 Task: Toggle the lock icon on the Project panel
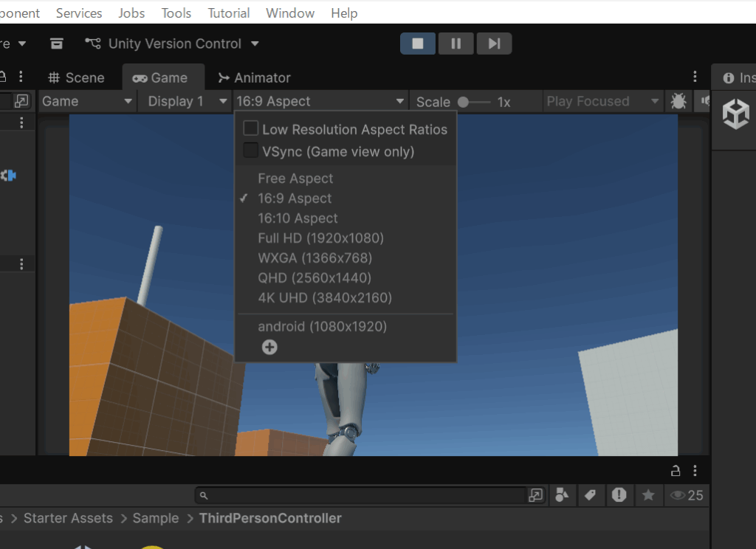675,471
